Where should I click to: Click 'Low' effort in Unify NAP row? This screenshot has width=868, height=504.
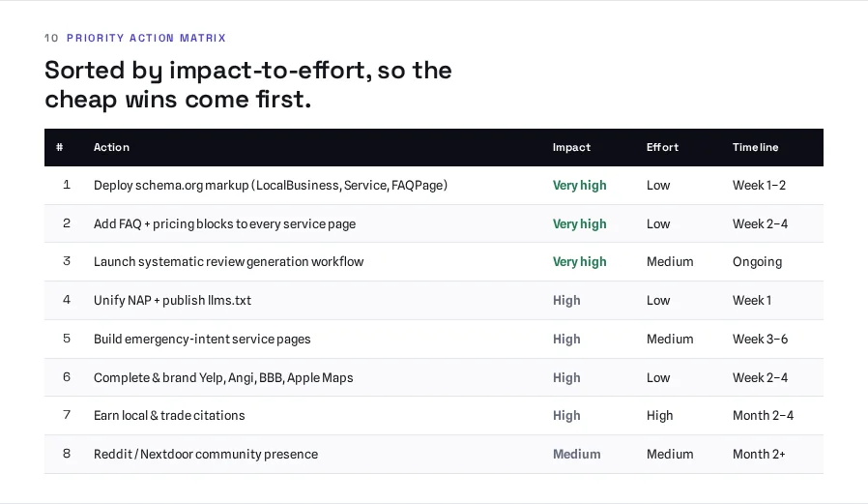(658, 300)
